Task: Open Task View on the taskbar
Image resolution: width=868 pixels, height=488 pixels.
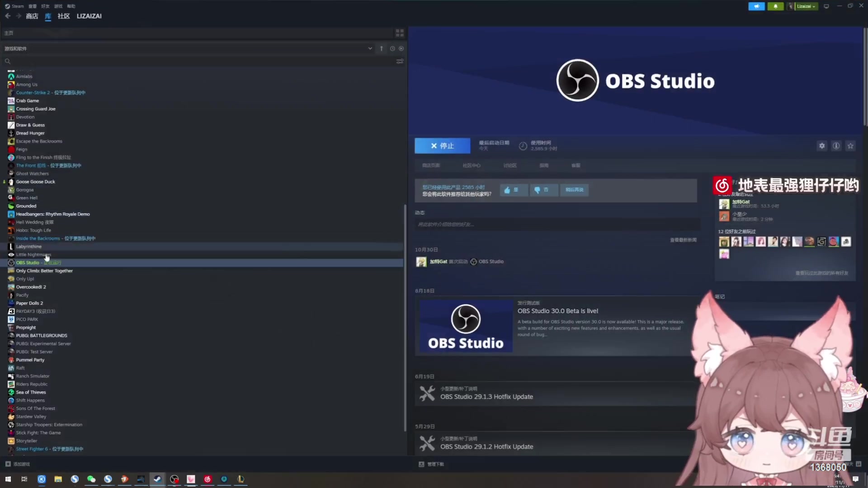Action: click(x=24, y=479)
